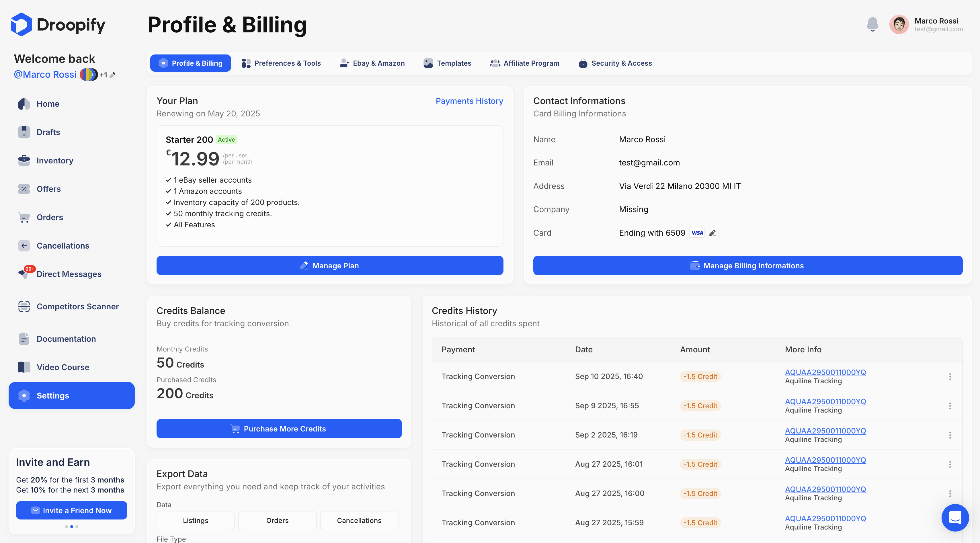Click the Competitors Scanner icon
Viewport: 980px width, 543px height.
(24, 306)
